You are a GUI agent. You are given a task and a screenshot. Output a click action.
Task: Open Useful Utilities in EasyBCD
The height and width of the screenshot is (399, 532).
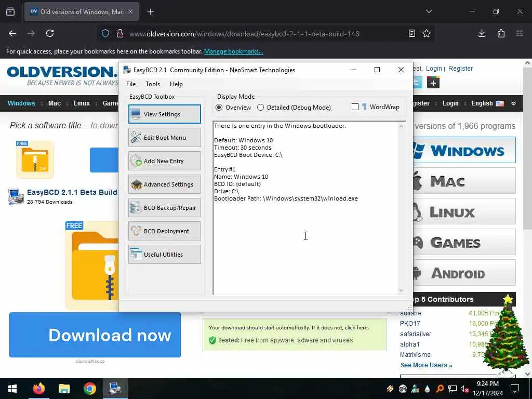pos(165,255)
